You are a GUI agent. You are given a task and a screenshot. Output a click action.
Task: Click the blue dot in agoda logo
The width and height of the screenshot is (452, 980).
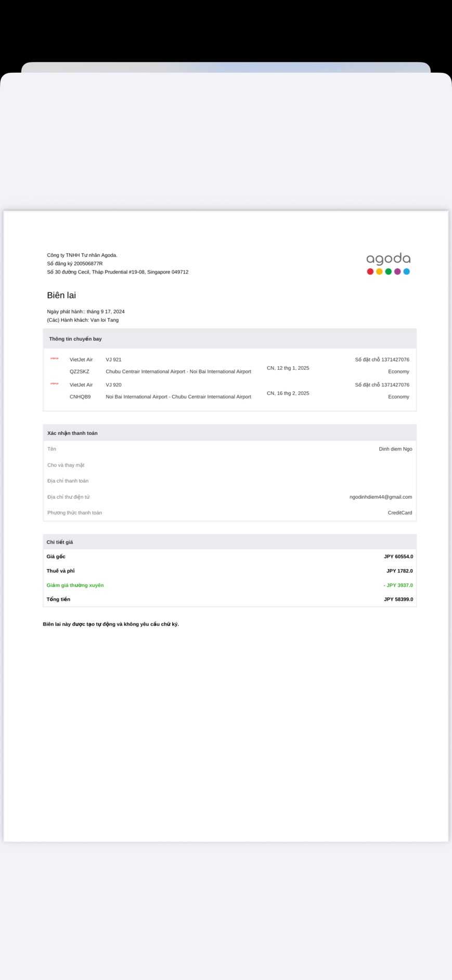pos(406,272)
